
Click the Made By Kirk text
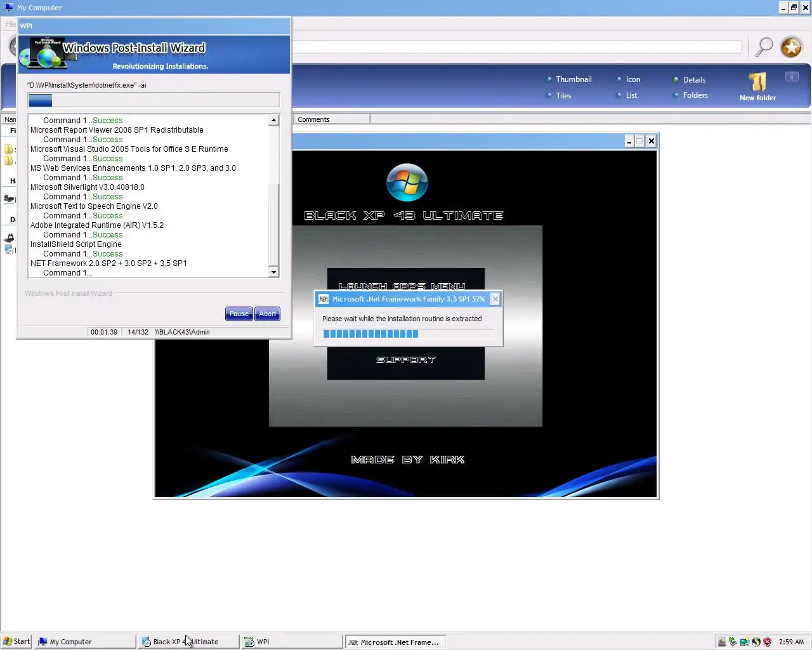(x=408, y=460)
